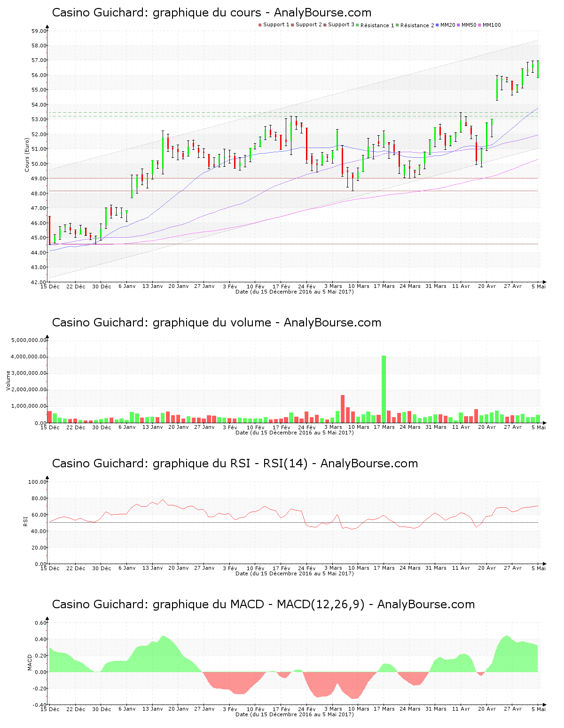Click the '0.60' MACD axis value

click(x=41, y=623)
